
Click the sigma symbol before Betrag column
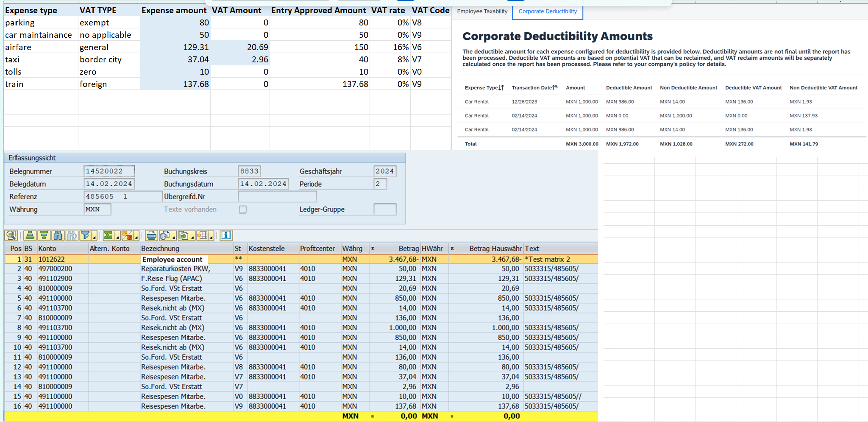click(x=373, y=249)
